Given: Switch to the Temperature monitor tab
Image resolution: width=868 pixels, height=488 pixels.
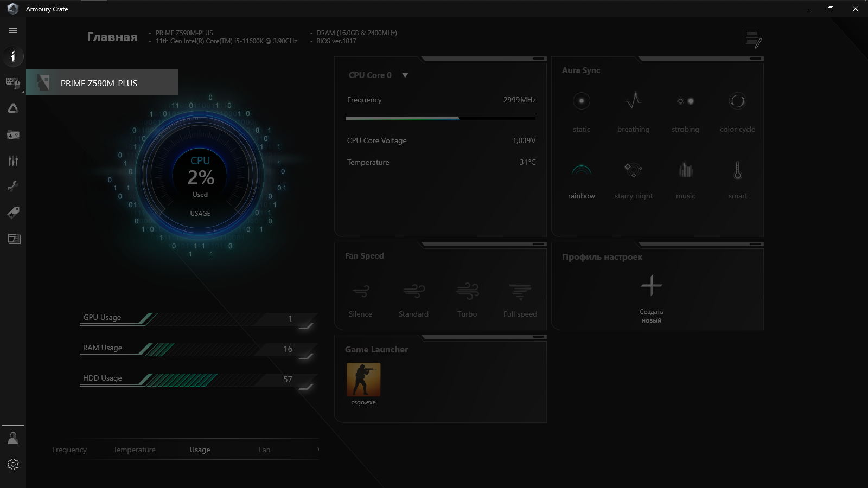Looking at the screenshot, I should (x=135, y=450).
